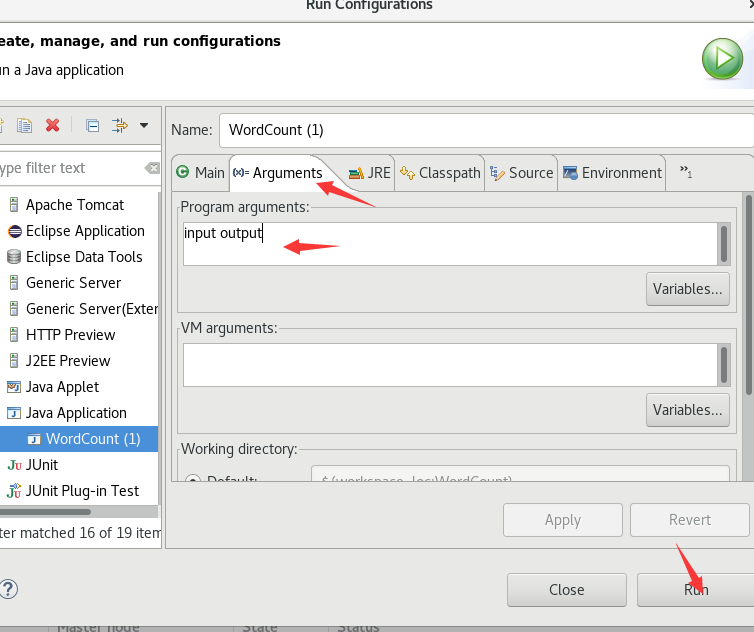The width and height of the screenshot is (754, 632).
Task: Clear the type filter text field
Action: [x=152, y=168]
